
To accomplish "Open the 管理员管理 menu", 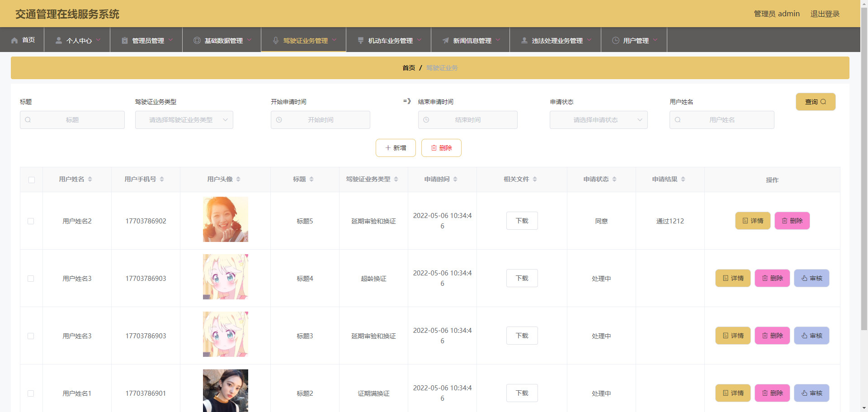I will pyautogui.click(x=146, y=40).
